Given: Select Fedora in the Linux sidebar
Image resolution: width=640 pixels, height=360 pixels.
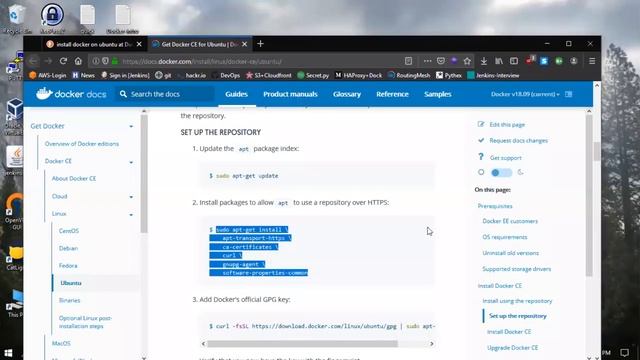Looking at the screenshot, I should point(68,265).
